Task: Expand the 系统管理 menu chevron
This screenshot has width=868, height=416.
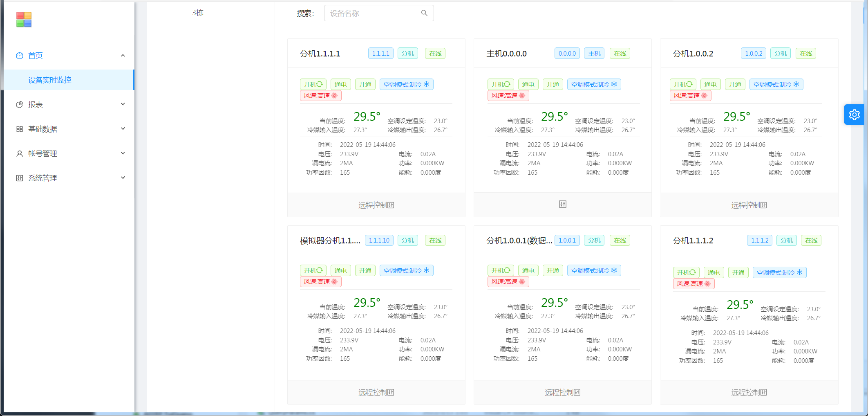Action: click(x=123, y=178)
